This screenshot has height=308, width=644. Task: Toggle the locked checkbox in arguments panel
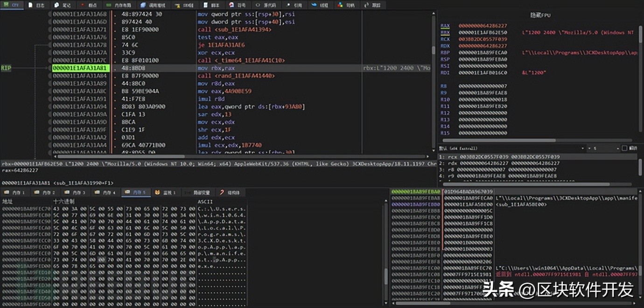(x=624, y=148)
